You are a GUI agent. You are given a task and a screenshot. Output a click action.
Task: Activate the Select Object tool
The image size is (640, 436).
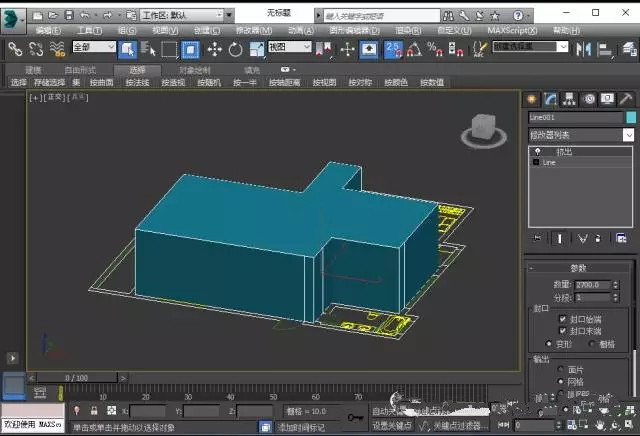(x=127, y=49)
